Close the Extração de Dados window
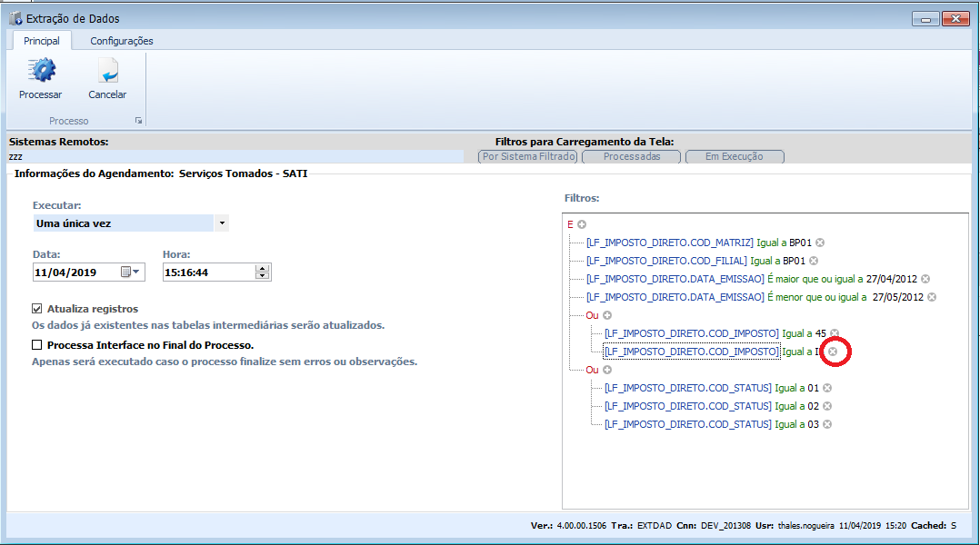Image resolution: width=980 pixels, height=545 pixels. click(955, 19)
